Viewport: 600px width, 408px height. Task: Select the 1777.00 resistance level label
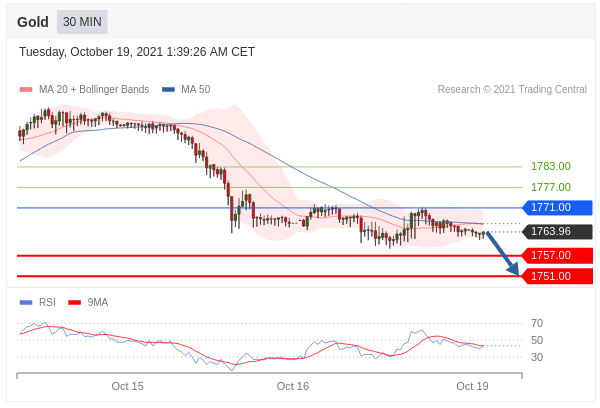point(550,187)
